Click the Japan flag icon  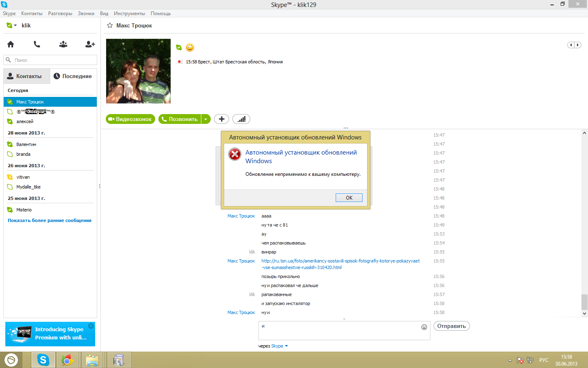click(179, 62)
